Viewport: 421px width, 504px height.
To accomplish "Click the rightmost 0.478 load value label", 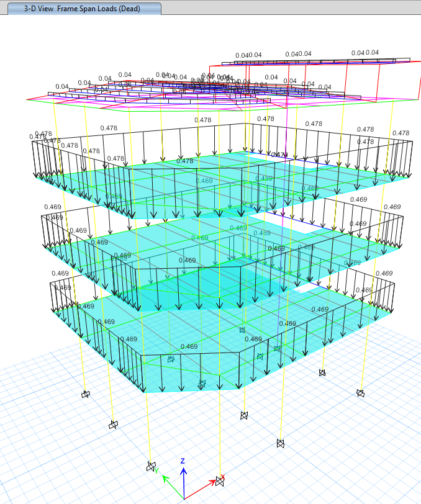I will [401, 133].
